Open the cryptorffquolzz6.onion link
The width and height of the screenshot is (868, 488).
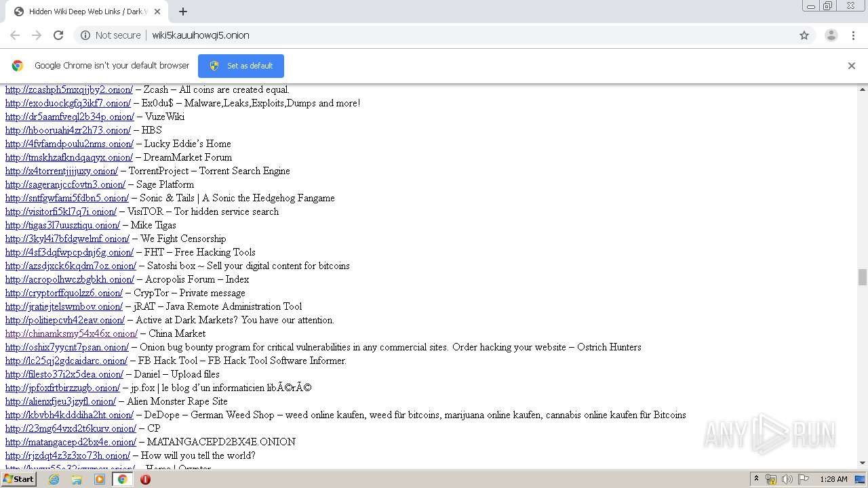(64, 293)
